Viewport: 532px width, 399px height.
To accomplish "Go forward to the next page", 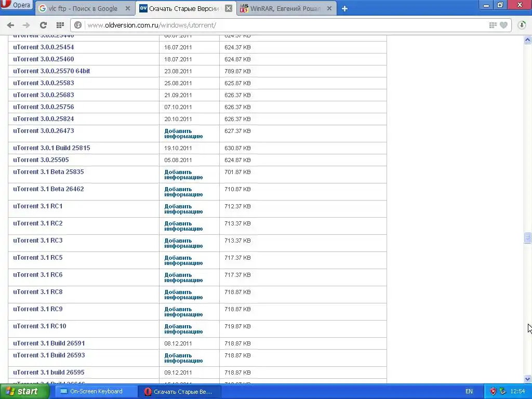I will pyautogui.click(x=26, y=25).
